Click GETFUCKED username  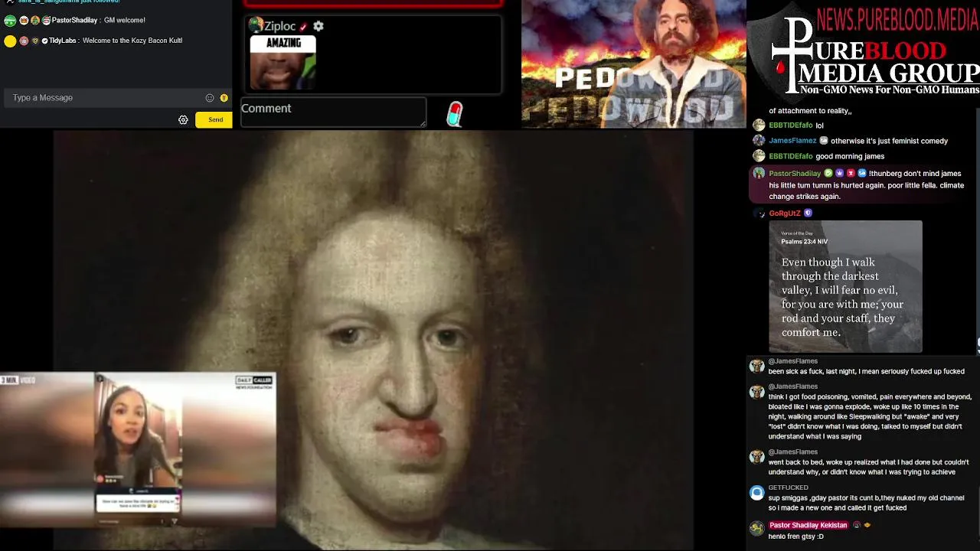pyautogui.click(x=789, y=487)
